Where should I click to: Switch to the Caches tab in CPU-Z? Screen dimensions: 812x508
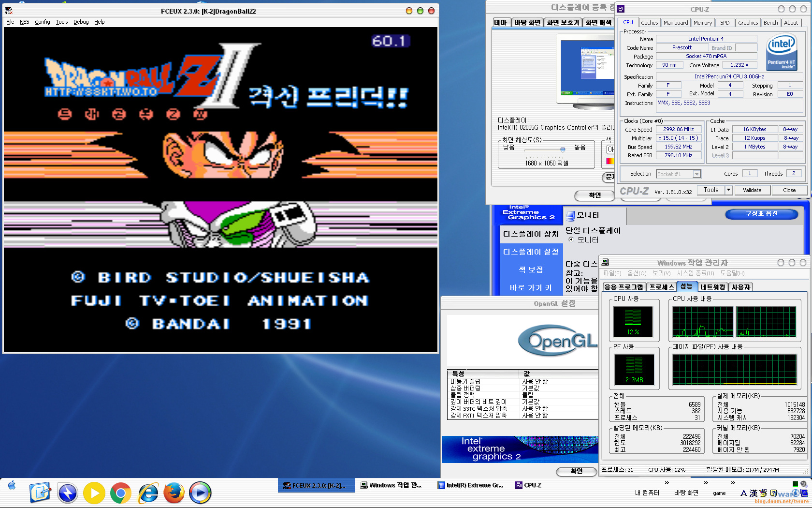(x=649, y=23)
